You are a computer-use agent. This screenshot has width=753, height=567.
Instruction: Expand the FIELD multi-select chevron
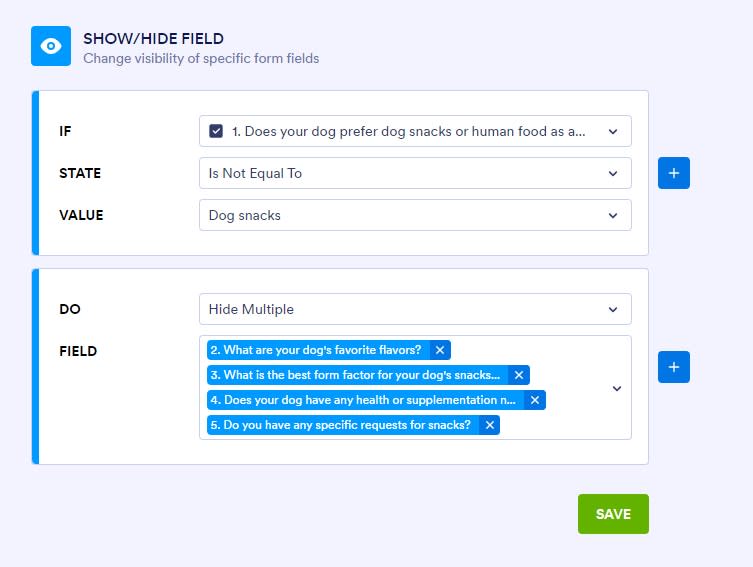617,388
